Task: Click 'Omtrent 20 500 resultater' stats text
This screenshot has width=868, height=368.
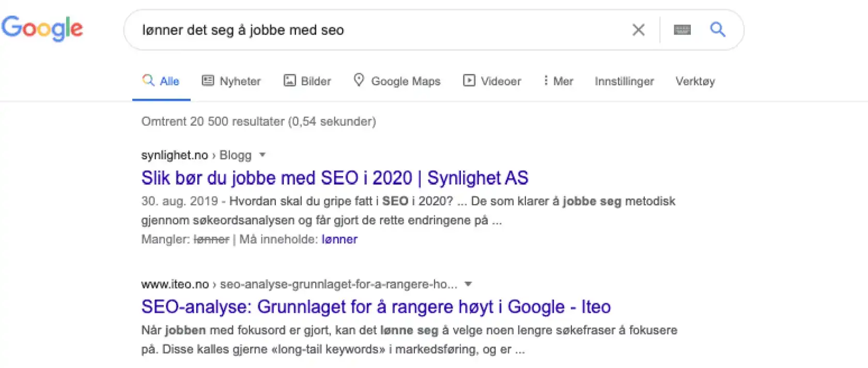Action: 259,121
